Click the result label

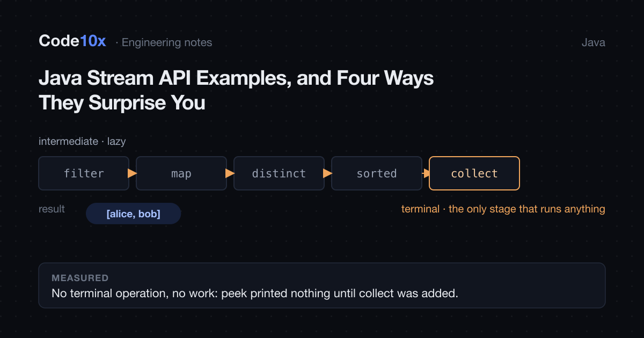[52, 209]
